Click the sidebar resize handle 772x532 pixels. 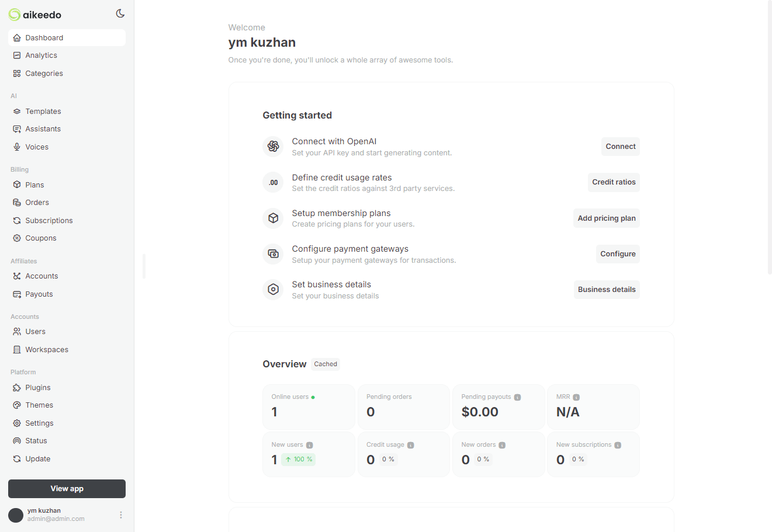coord(144,266)
